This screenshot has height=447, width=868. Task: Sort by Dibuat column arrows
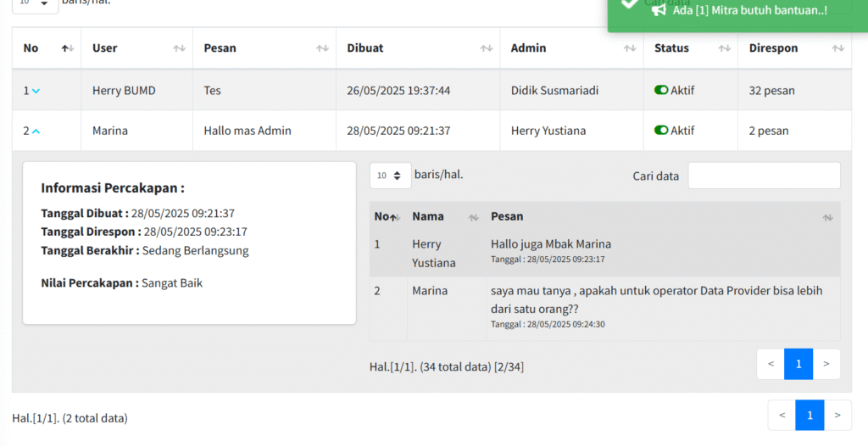(x=486, y=48)
